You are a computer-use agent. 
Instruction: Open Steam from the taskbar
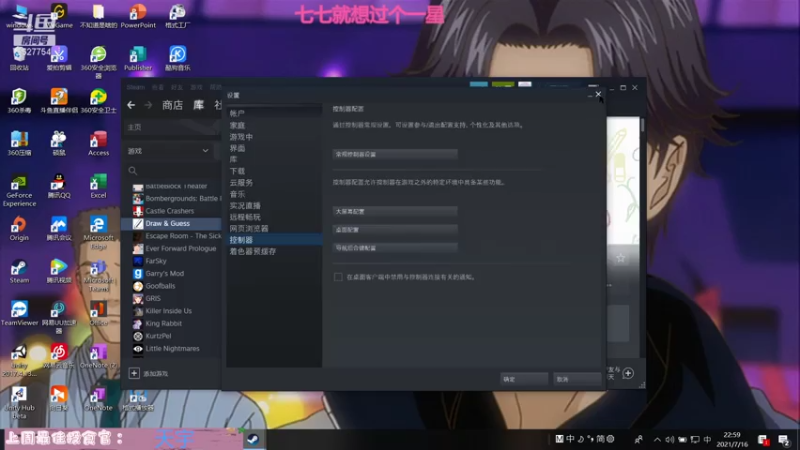[x=253, y=439]
